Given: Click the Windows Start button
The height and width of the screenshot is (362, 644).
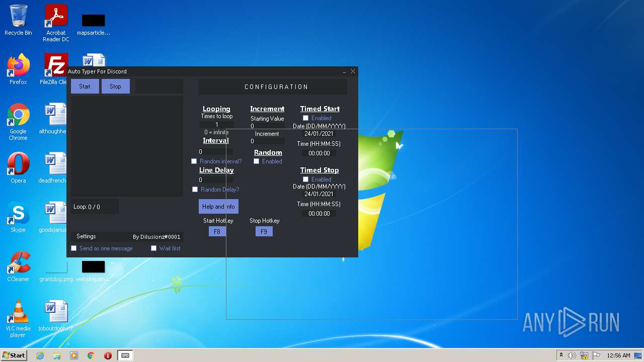Looking at the screenshot, I should (x=14, y=355).
